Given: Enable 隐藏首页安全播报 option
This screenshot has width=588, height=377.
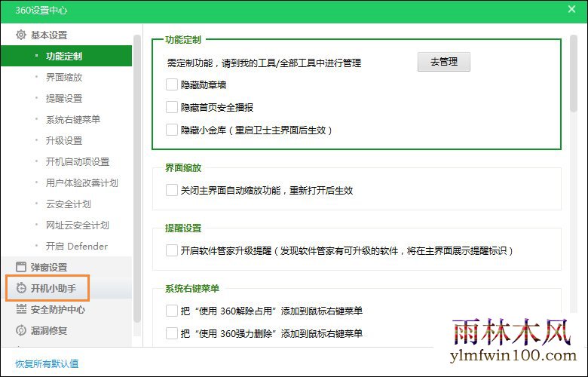Looking at the screenshot, I should (x=172, y=107).
